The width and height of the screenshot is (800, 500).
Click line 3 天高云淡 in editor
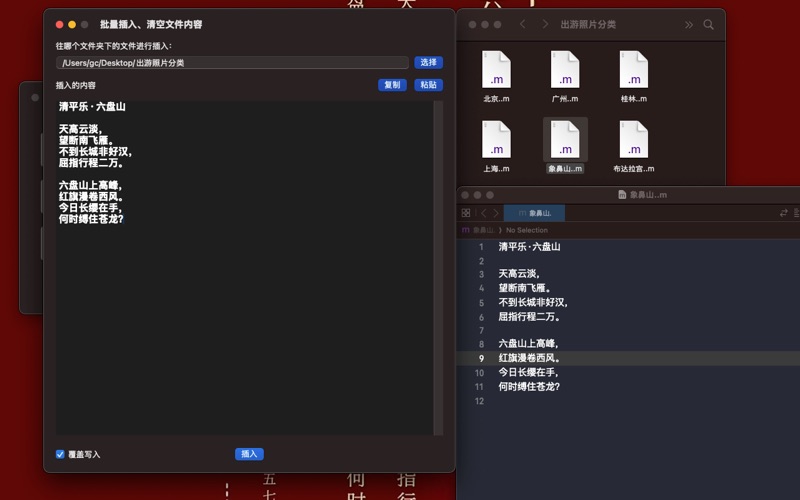[519, 274]
